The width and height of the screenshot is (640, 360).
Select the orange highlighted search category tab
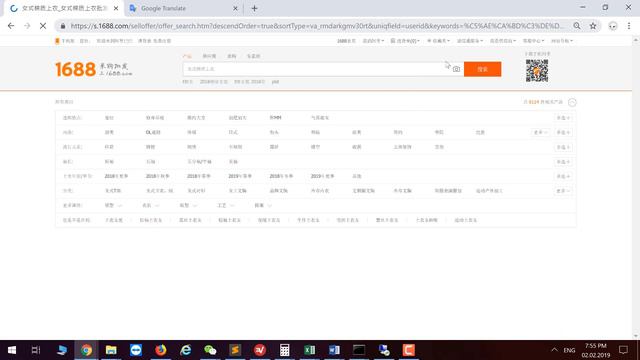(x=187, y=56)
